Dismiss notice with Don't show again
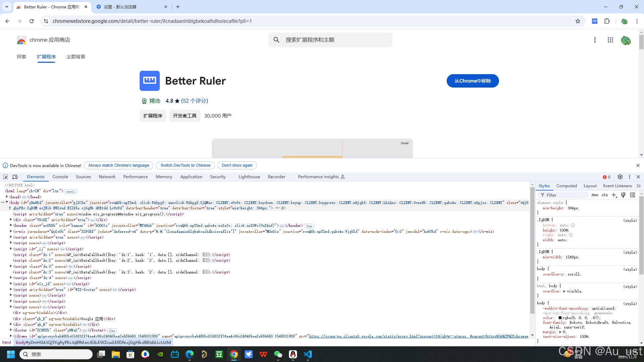 237,165
